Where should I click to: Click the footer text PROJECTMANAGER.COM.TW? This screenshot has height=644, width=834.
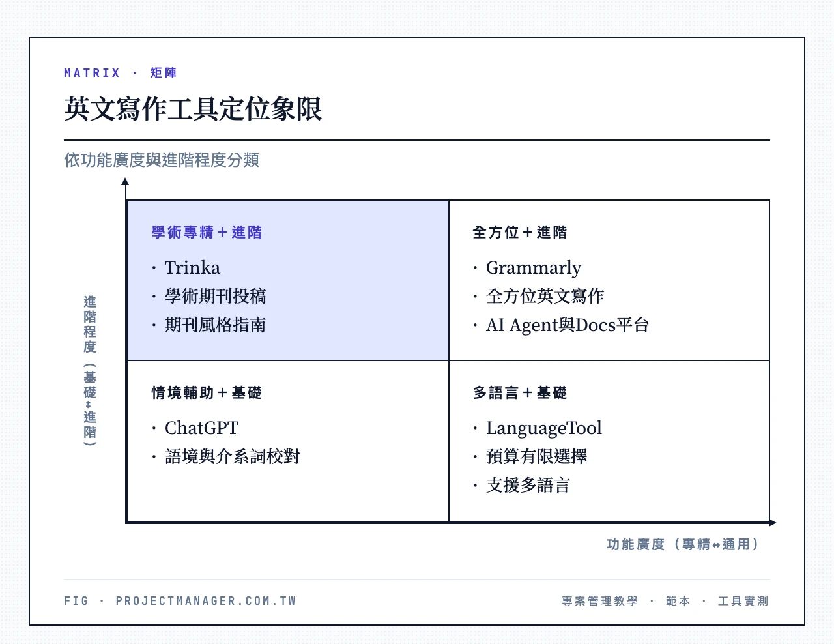point(206,601)
